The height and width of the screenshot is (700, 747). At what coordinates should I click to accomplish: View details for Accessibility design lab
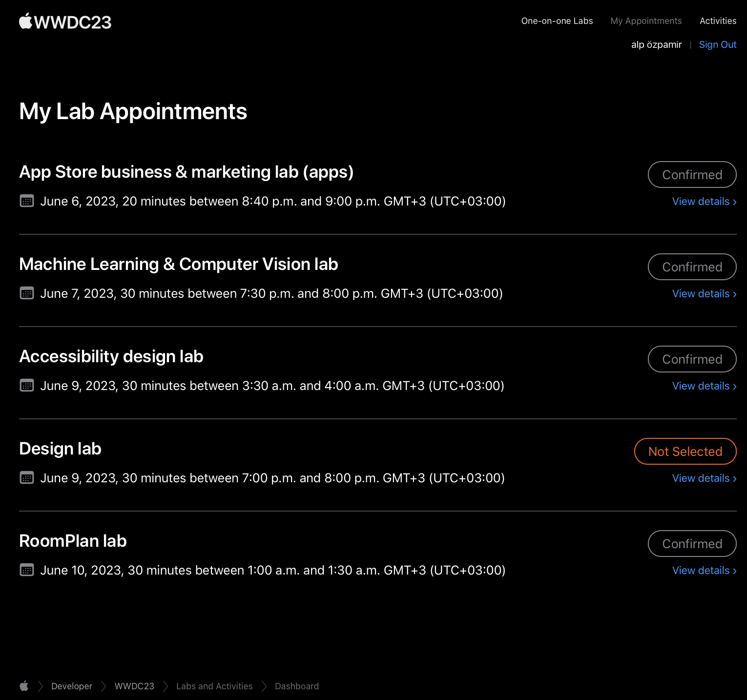[x=704, y=386]
